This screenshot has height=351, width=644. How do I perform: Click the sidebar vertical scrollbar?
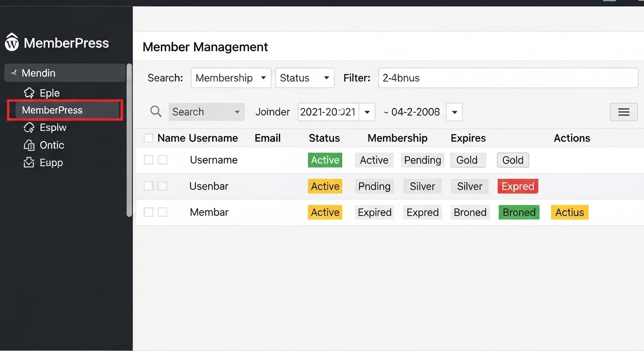pos(129,140)
